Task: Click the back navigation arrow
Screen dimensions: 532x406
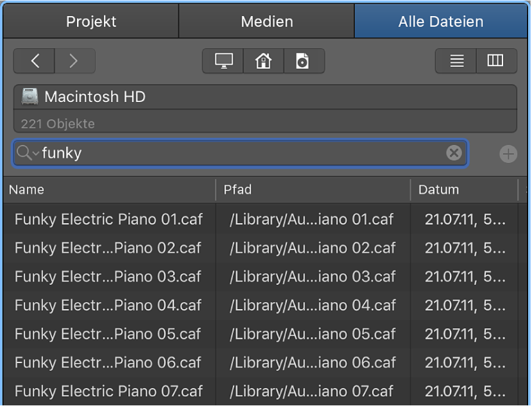Action: [35, 61]
